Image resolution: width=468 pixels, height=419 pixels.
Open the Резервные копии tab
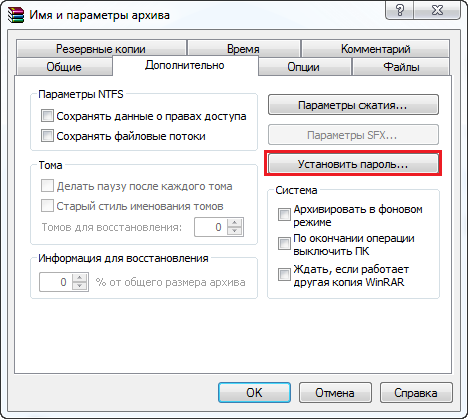click(x=101, y=49)
